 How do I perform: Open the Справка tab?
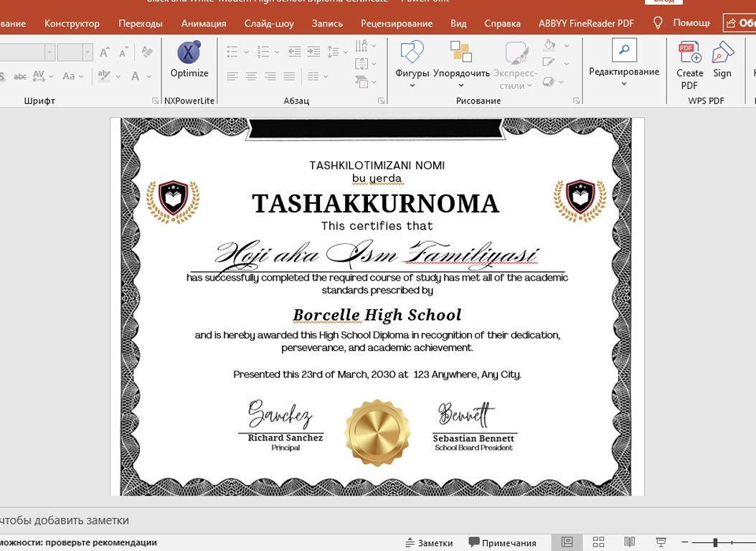pyautogui.click(x=502, y=23)
